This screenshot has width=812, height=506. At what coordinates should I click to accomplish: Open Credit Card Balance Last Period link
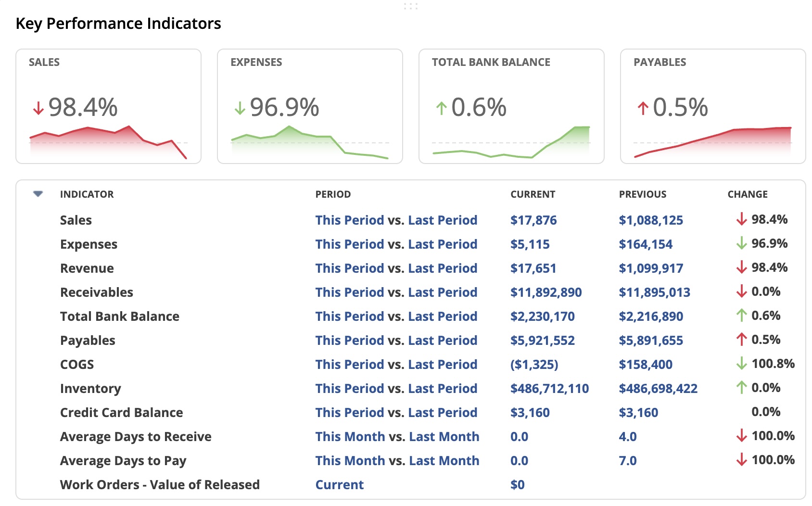tap(443, 413)
